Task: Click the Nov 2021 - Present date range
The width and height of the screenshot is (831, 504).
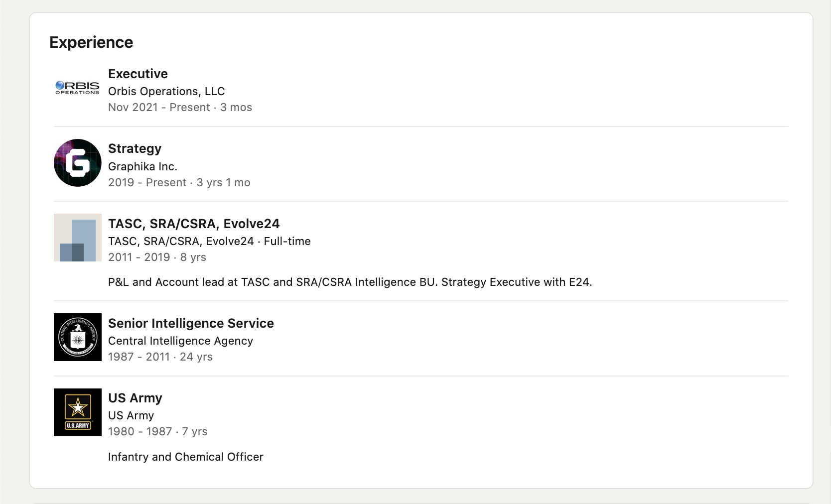Action: (159, 107)
